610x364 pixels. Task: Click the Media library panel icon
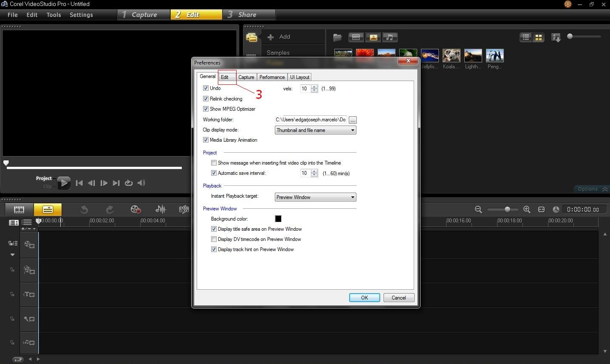click(x=251, y=37)
